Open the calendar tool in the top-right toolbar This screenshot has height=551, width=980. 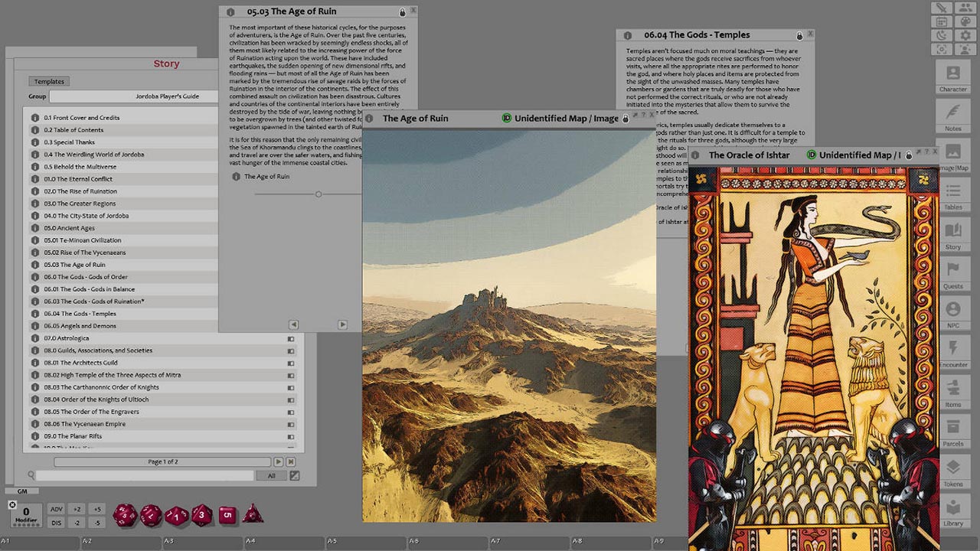pyautogui.click(x=943, y=21)
